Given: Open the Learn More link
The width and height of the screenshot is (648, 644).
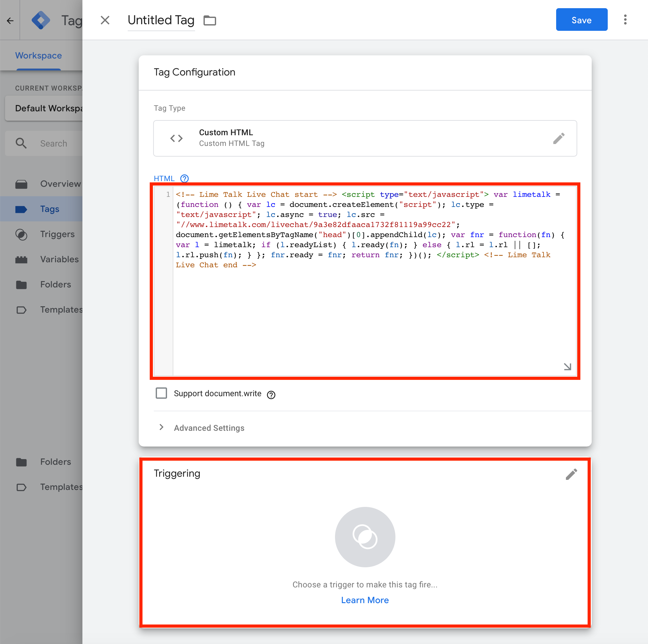Looking at the screenshot, I should click(x=365, y=600).
